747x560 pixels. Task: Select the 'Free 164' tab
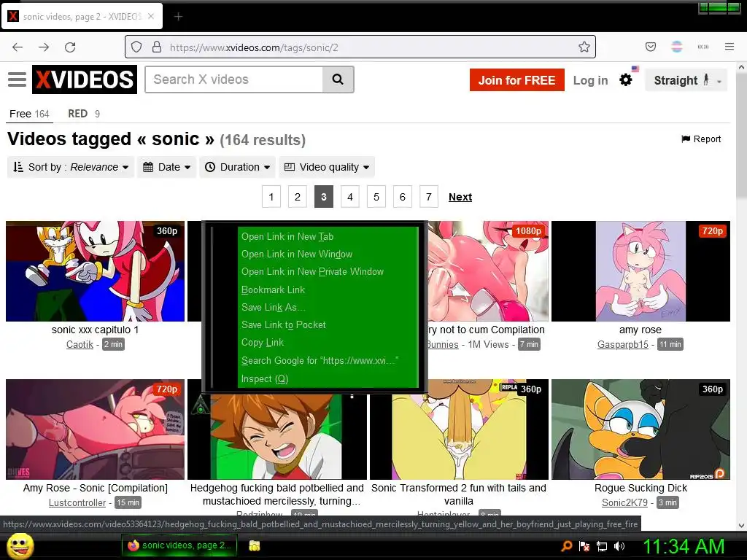pos(29,114)
